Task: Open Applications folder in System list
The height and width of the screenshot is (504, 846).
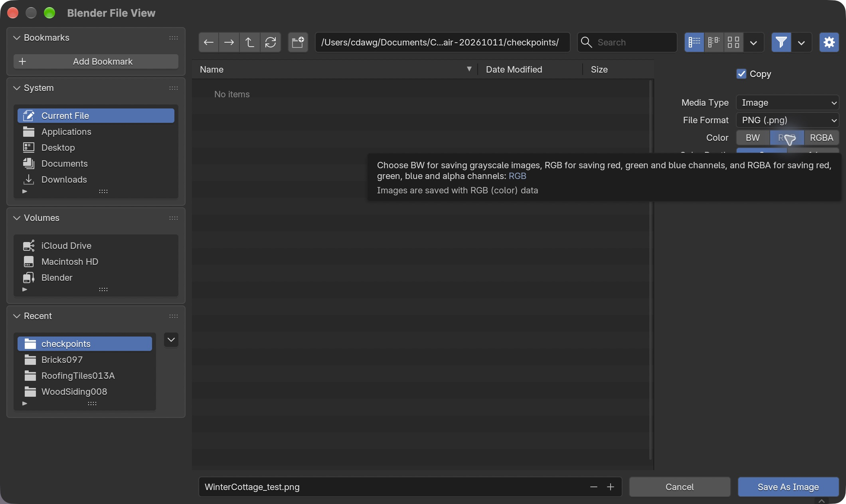Action: (x=96, y=132)
